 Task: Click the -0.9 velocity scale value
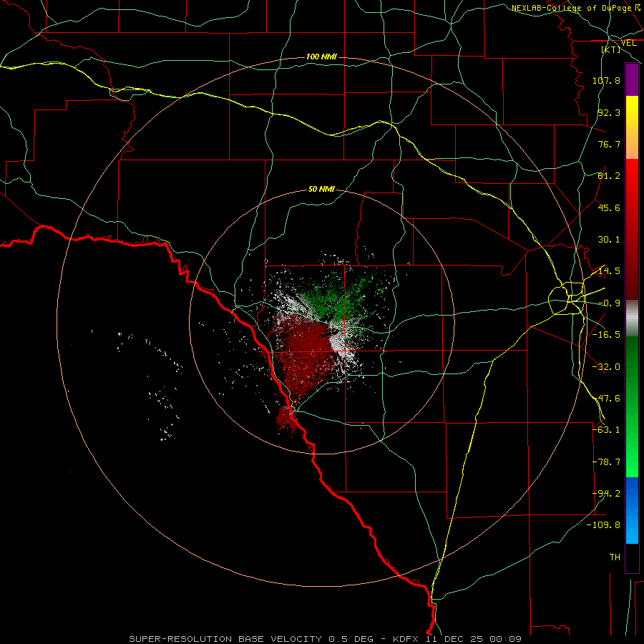click(x=609, y=303)
